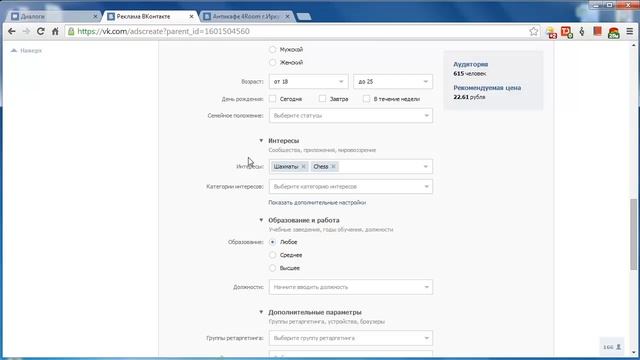Click the scrollbar down arrow
Viewport: 640px width, 360px height.
click(x=633, y=353)
